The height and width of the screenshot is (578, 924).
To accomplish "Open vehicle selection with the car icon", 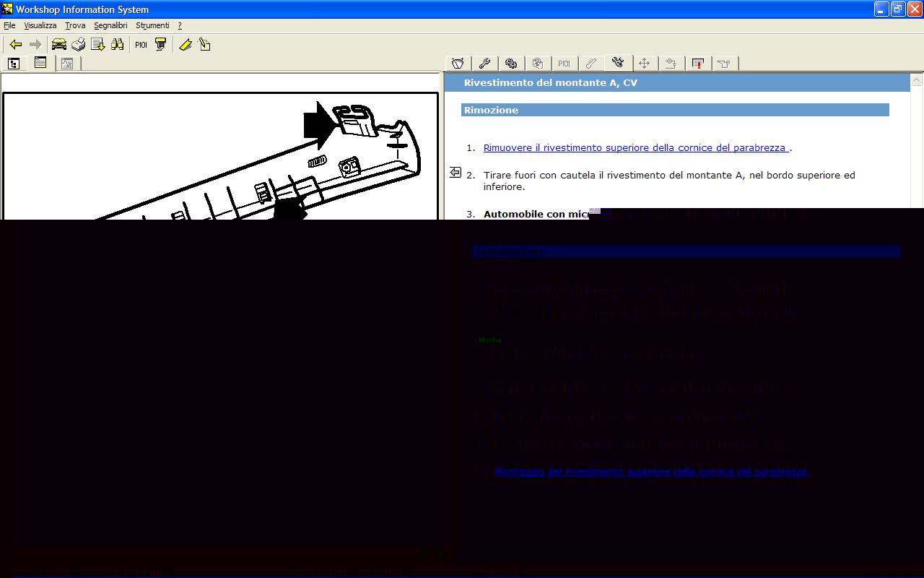I will tap(59, 45).
